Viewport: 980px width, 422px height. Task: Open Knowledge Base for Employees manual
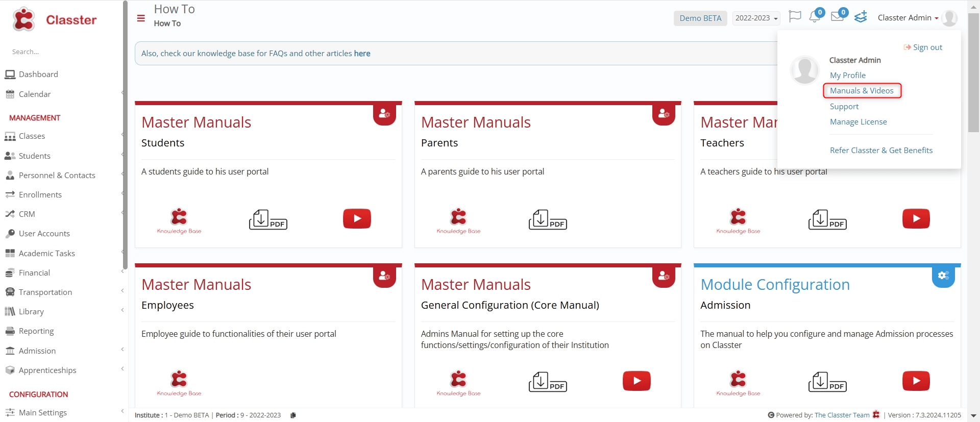coord(179,384)
